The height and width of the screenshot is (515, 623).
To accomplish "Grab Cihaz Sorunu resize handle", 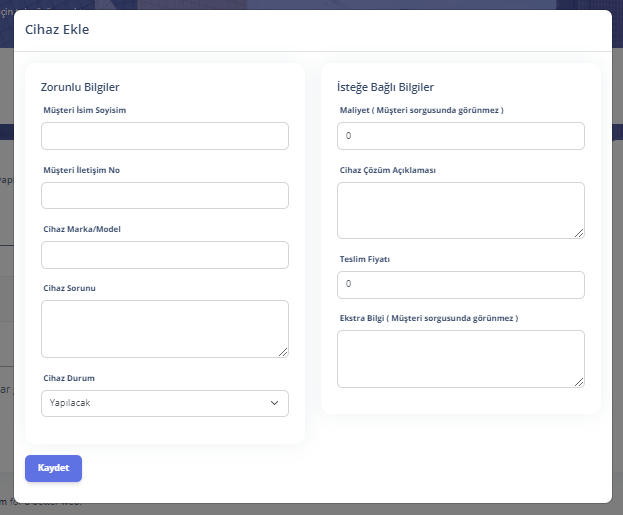I will [283, 352].
